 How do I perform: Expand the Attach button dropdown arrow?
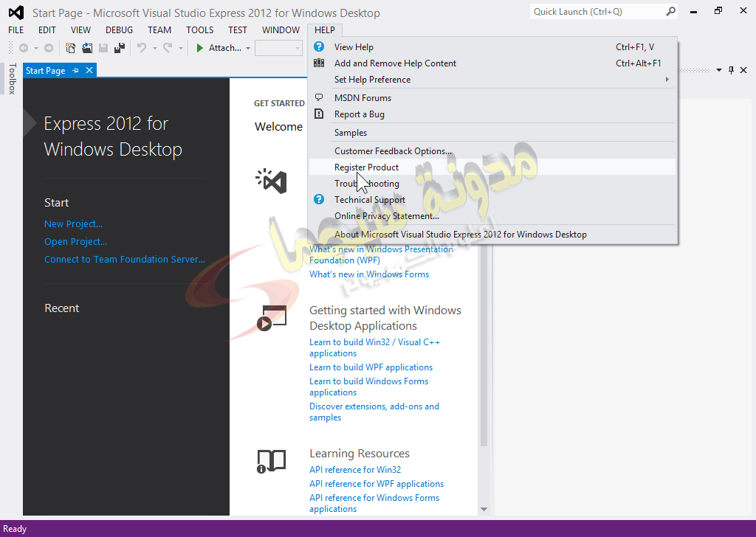click(x=248, y=48)
